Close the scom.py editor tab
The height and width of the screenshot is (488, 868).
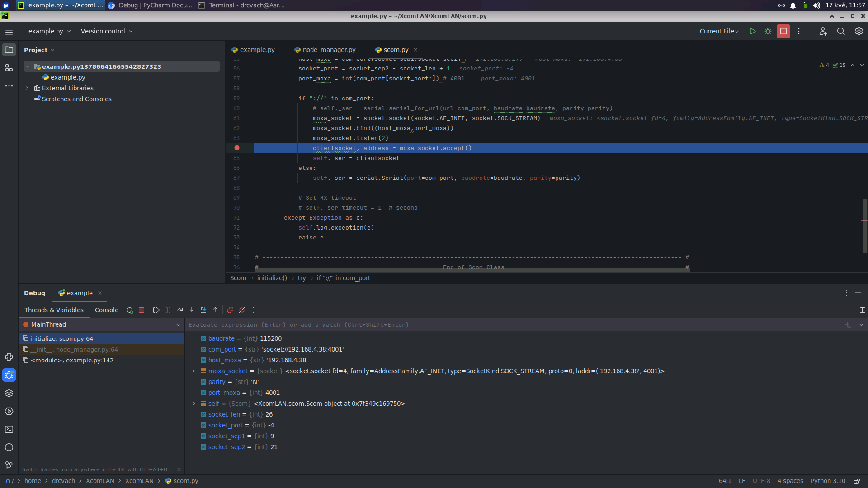pyautogui.click(x=415, y=50)
